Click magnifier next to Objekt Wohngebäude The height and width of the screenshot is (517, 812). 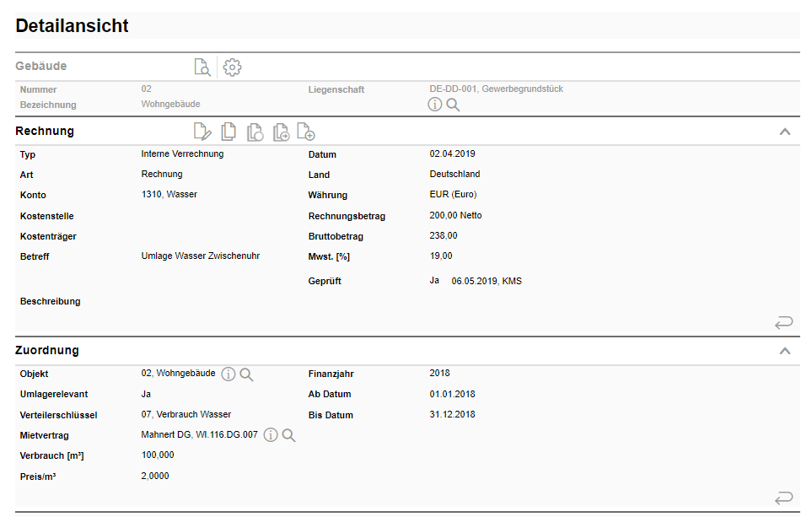[x=246, y=374]
